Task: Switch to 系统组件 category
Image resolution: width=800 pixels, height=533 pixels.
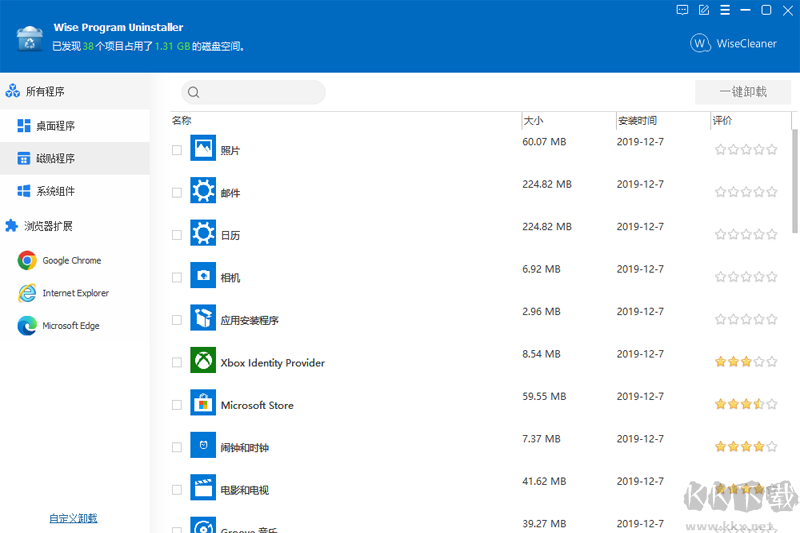Action: (x=56, y=191)
